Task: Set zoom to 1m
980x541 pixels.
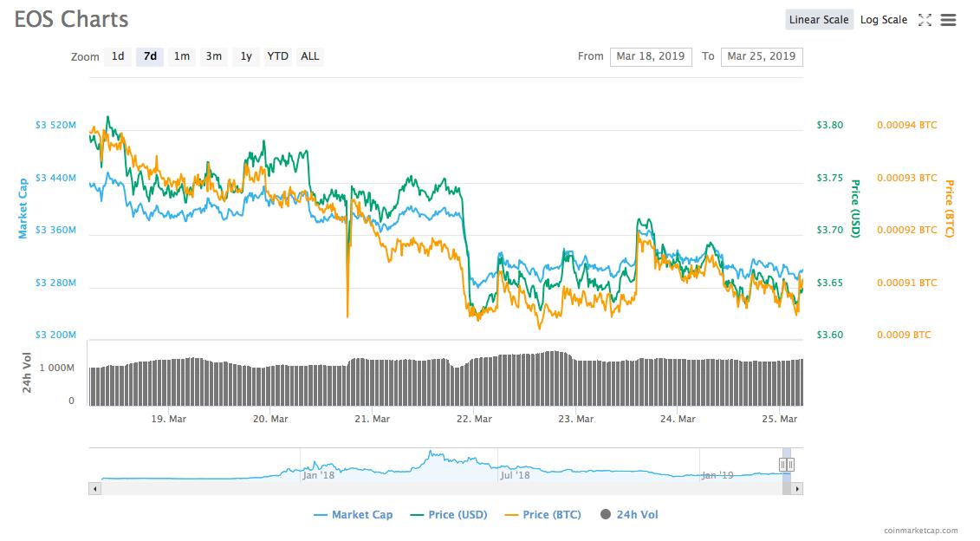Action: (182, 56)
